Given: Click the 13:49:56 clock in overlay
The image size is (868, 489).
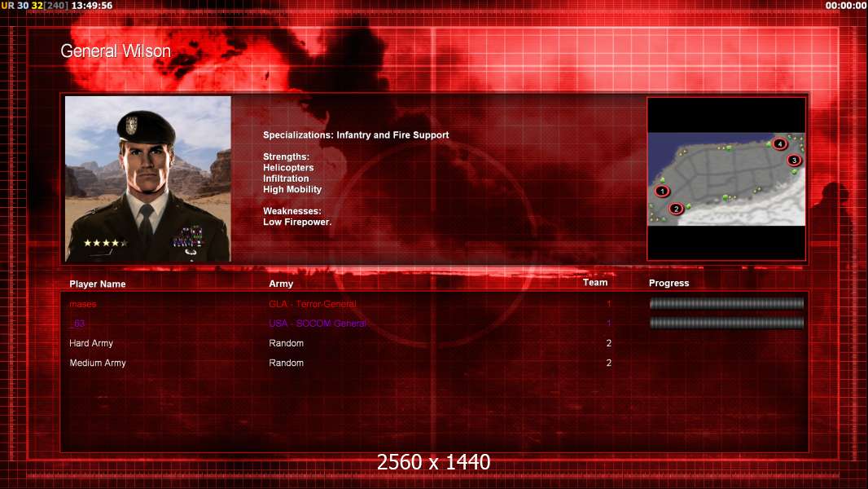Looking at the screenshot, I should [92, 6].
